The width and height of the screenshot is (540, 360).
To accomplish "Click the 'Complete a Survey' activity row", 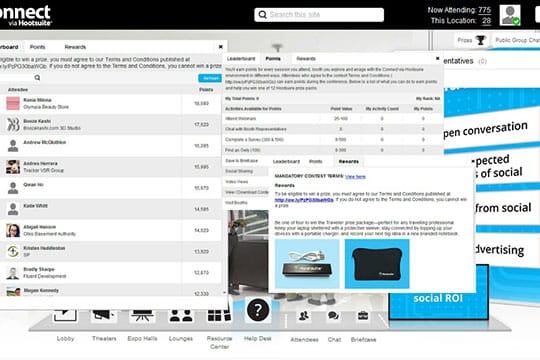I will click(x=333, y=140).
